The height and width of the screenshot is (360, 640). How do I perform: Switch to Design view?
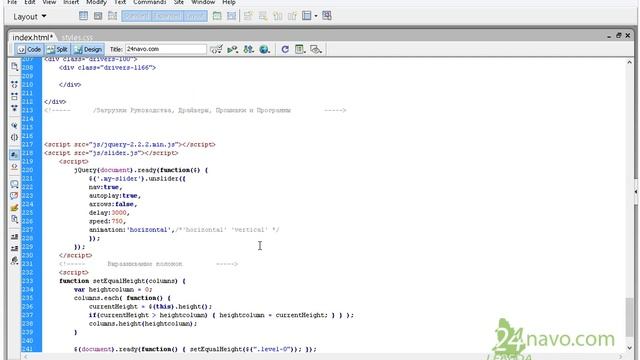coord(88,49)
